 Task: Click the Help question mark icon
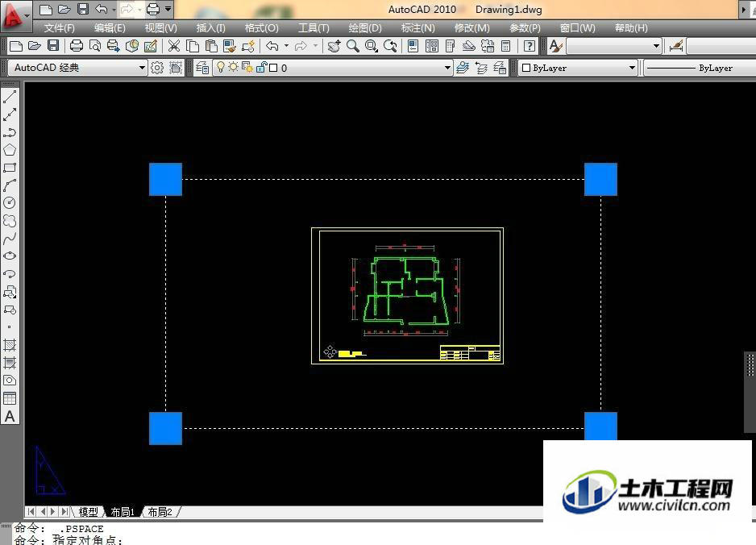pos(529,46)
